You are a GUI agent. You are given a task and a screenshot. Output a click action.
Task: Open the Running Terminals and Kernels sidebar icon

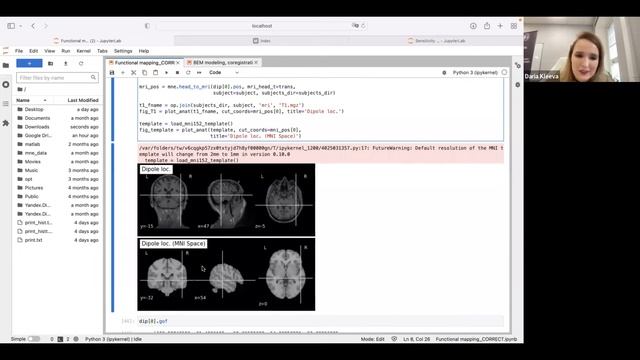pos(6,84)
